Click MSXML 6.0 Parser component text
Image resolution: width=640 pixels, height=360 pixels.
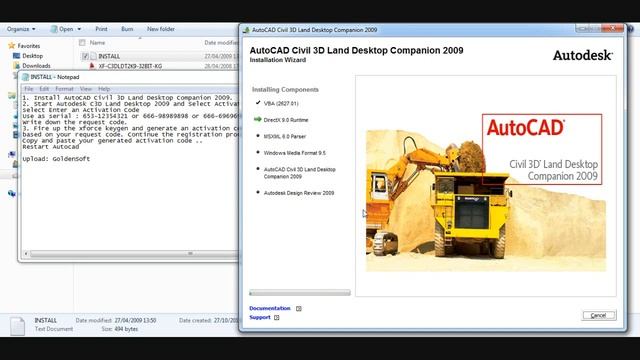(x=284, y=136)
